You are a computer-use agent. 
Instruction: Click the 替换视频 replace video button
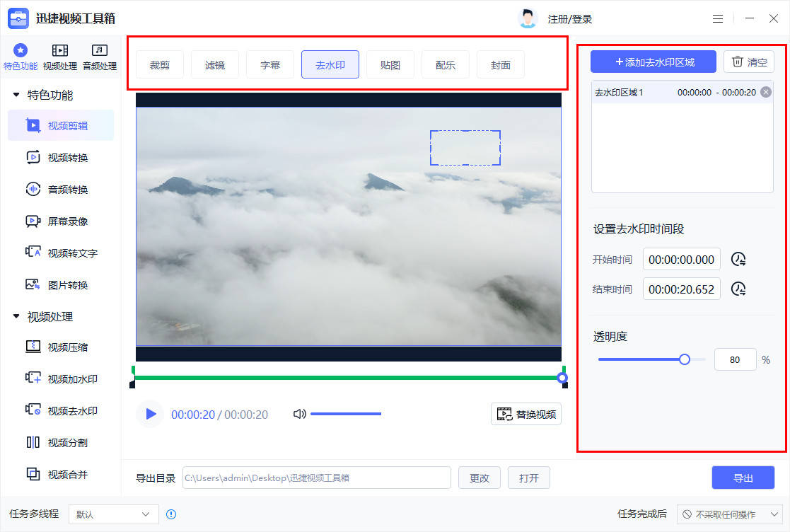(526, 414)
